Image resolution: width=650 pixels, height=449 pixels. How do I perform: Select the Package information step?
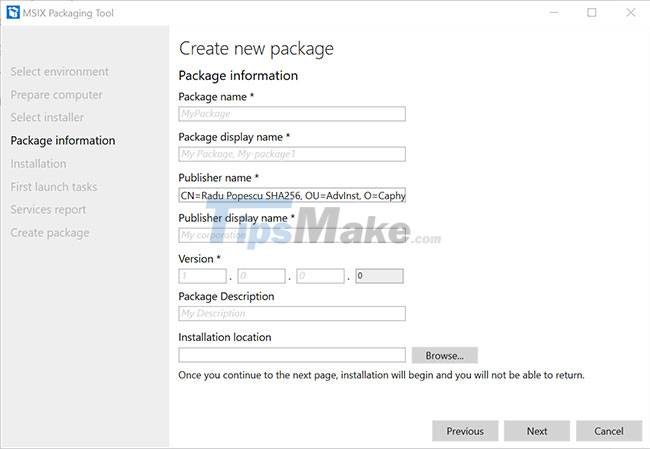[63, 141]
